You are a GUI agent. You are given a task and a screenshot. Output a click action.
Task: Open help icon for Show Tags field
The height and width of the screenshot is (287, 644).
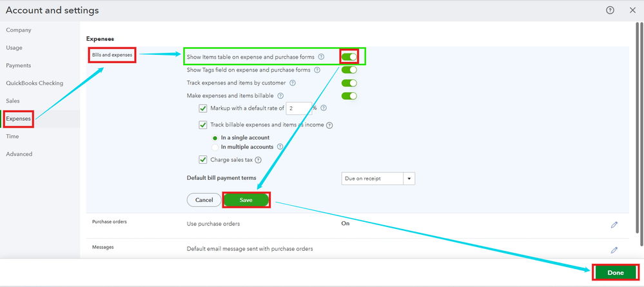[317, 70]
